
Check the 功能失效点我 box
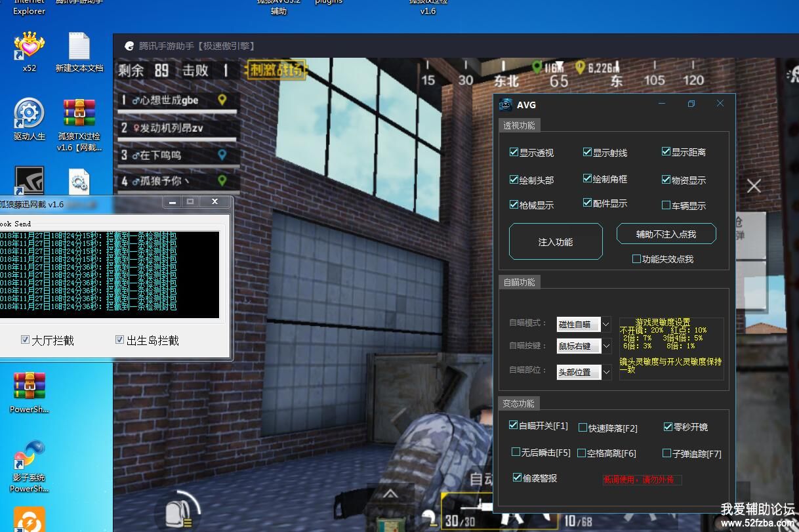pos(636,258)
